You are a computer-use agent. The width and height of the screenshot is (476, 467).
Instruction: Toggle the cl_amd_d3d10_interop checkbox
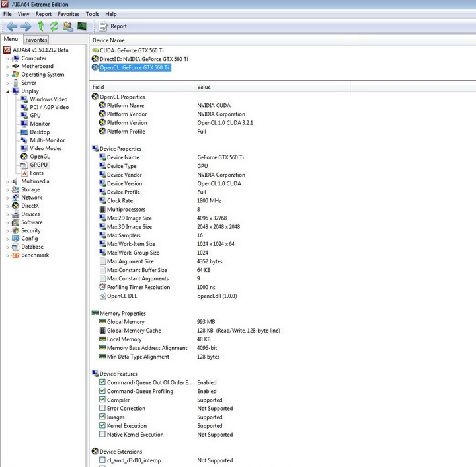pos(102,460)
